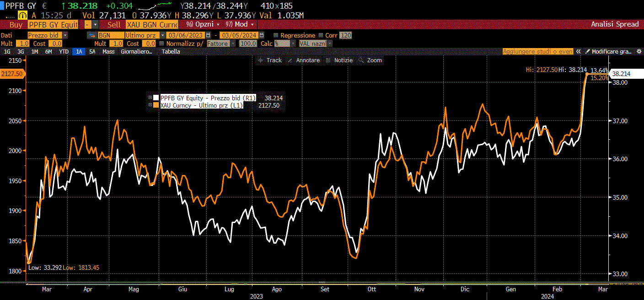This screenshot has height=300, width=644.
Task: Select the Annotare pencil tool
Action: [x=304, y=60]
